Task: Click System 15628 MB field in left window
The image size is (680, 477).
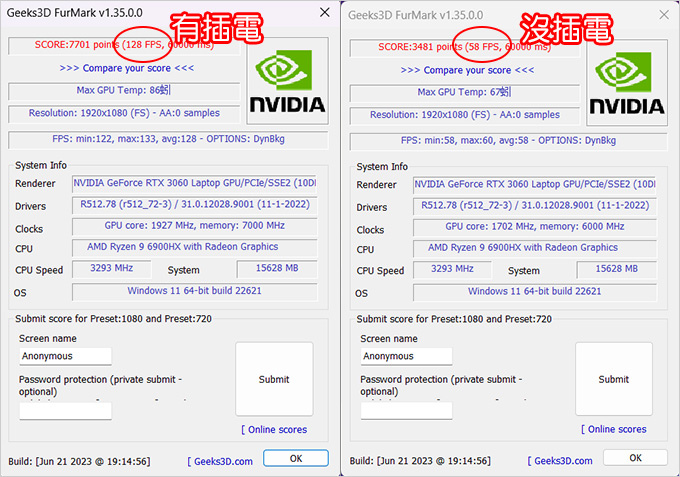Action: pyautogui.click(x=277, y=269)
